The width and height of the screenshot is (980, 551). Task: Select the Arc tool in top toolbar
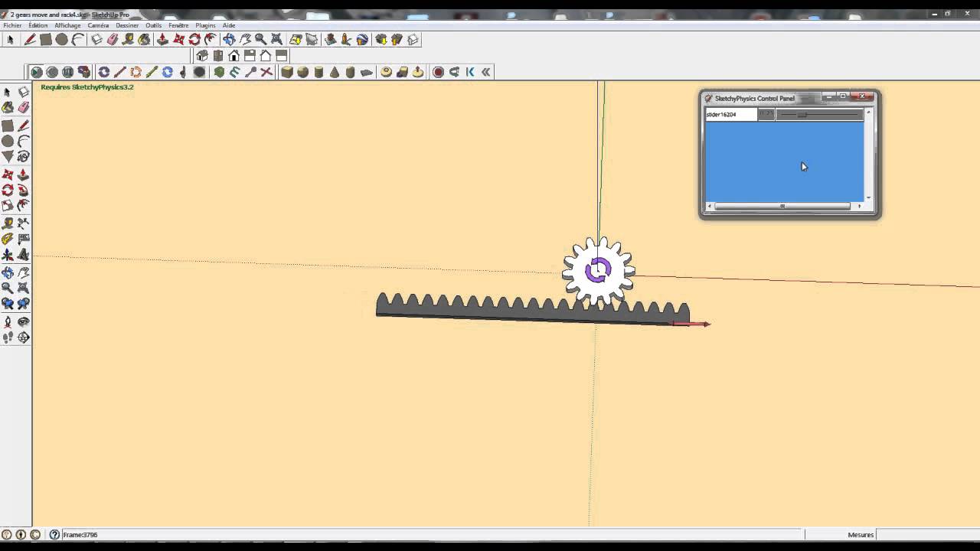click(78, 39)
